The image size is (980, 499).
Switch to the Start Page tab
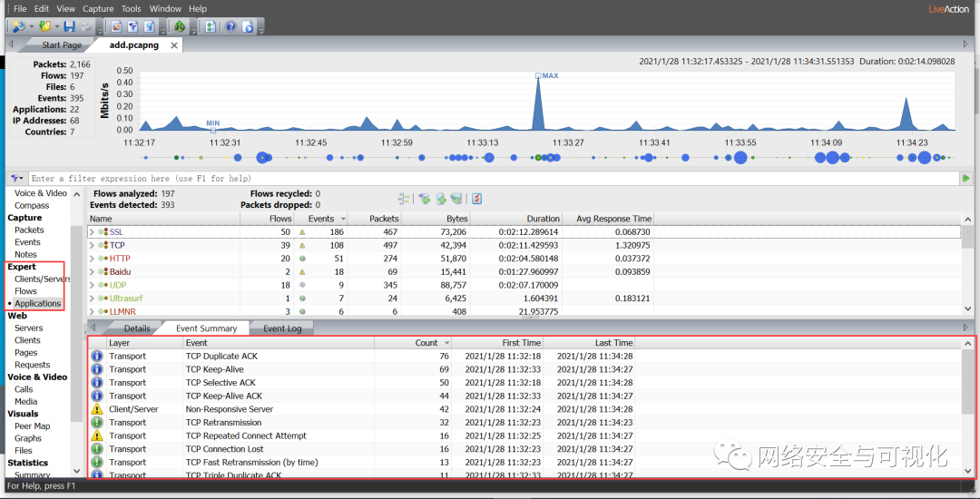point(62,45)
